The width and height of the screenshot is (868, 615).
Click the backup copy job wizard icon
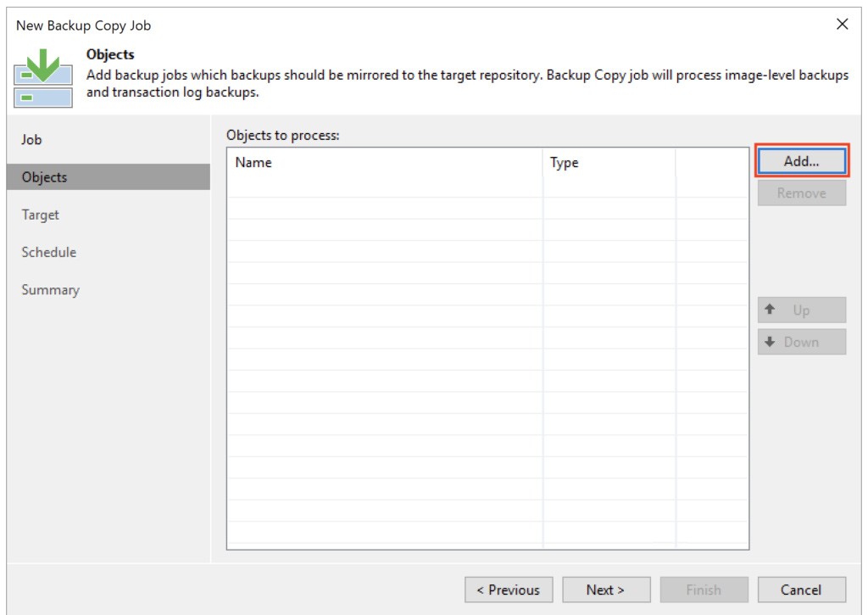coord(43,77)
